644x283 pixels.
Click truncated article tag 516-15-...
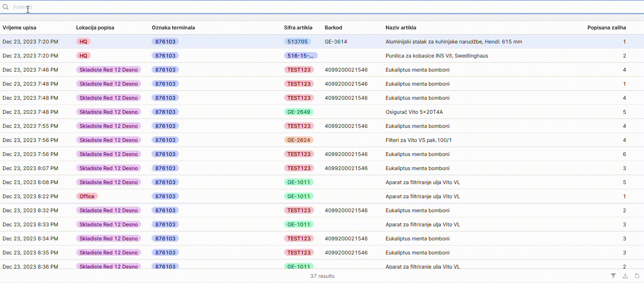(x=301, y=56)
